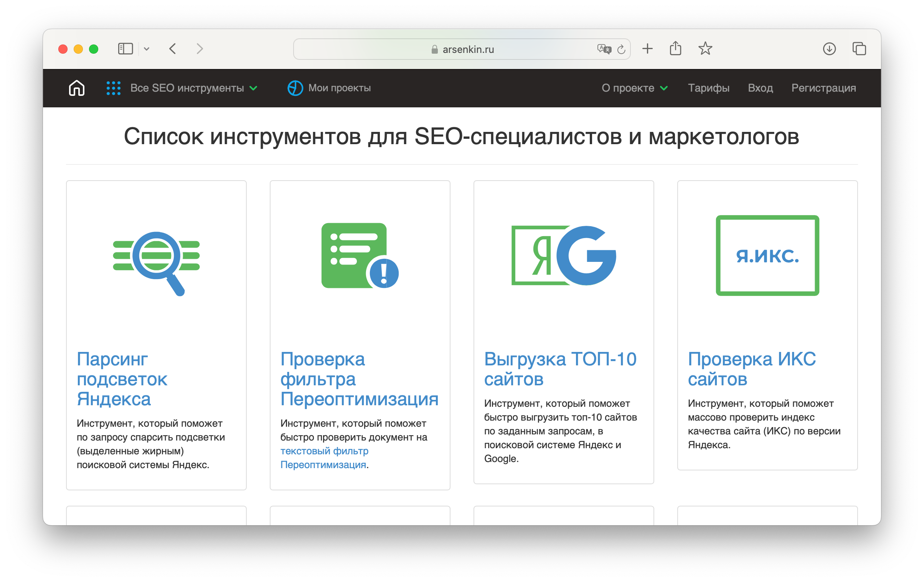This screenshot has height=582, width=924.
Task: Click Safari's translate page icon
Action: click(x=604, y=49)
